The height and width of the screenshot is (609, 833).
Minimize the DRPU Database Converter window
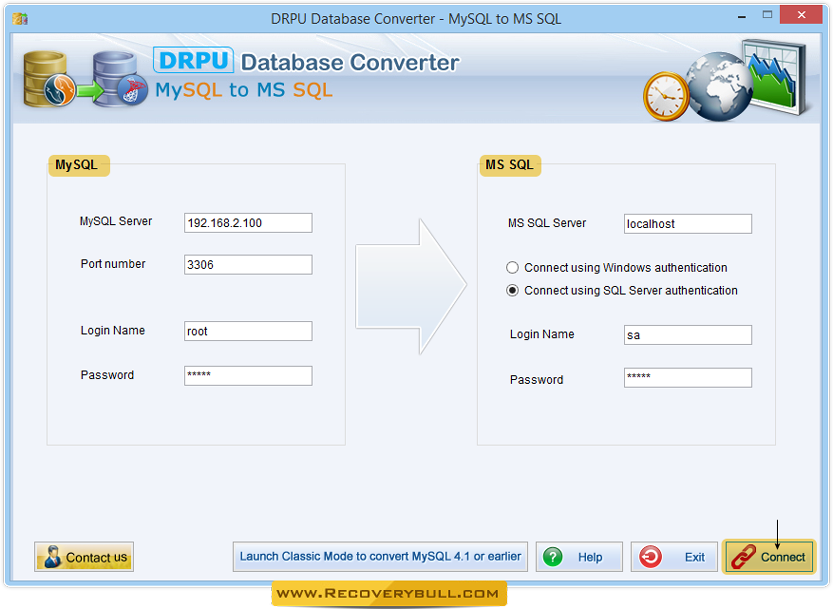pyautogui.click(x=742, y=17)
